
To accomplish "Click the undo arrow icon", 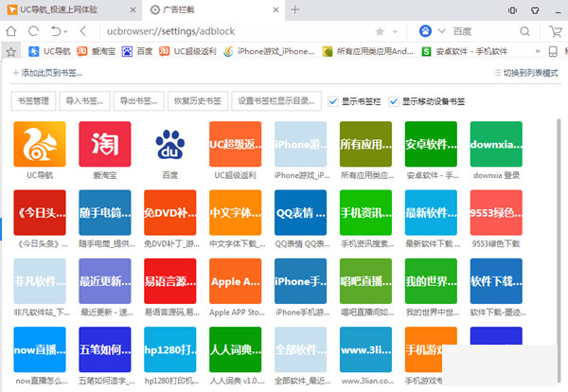I will click(56, 31).
